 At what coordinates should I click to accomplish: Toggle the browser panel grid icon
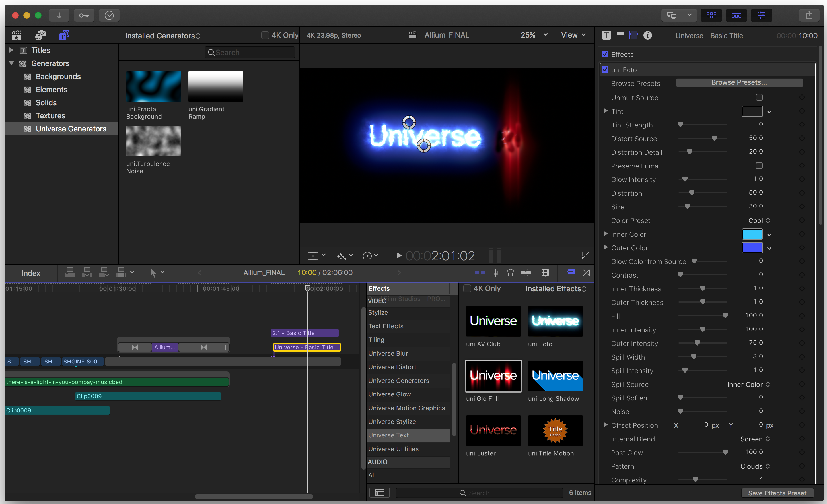click(711, 15)
